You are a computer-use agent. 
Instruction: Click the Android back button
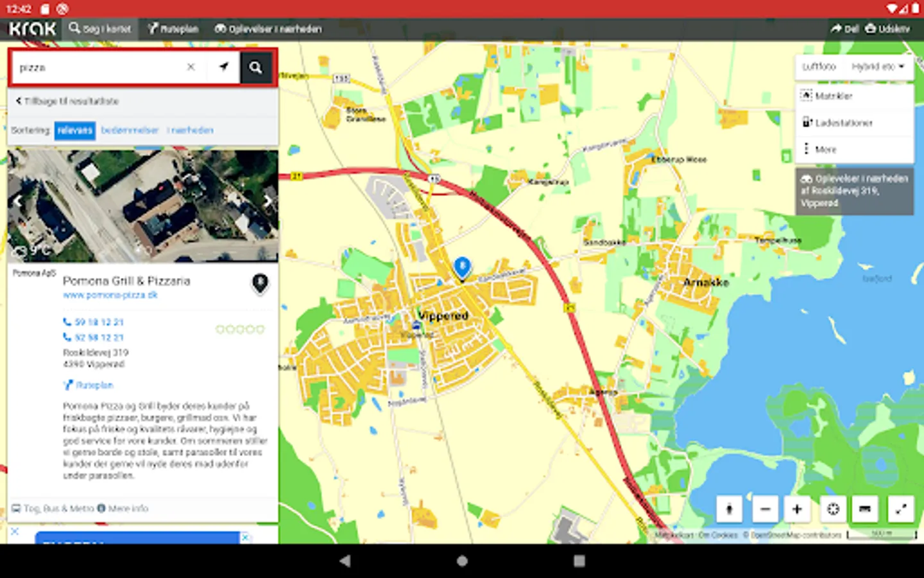pos(345,561)
